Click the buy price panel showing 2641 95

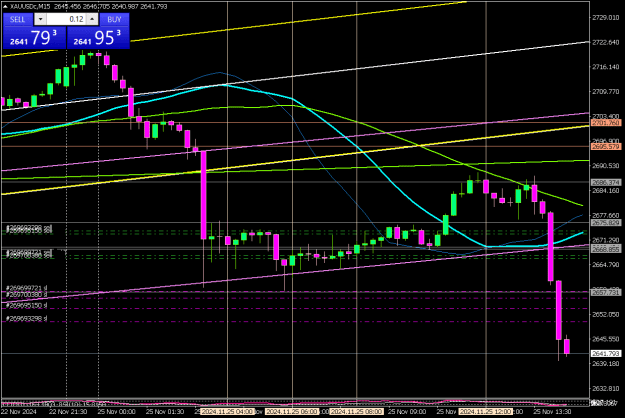pyautogui.click(x=98, y=38)
